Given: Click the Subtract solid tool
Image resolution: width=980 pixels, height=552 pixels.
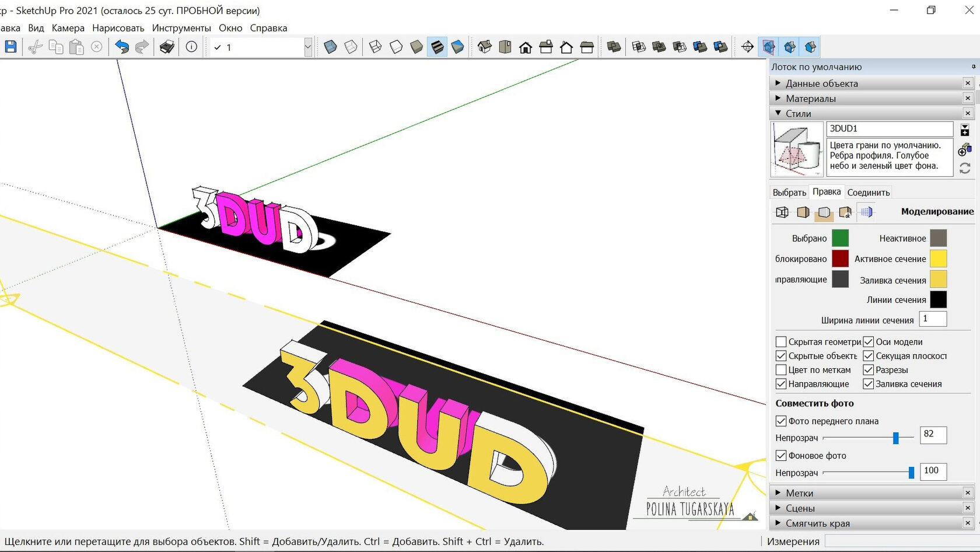Looking at the screenshot, I should (x=680, y=47).
